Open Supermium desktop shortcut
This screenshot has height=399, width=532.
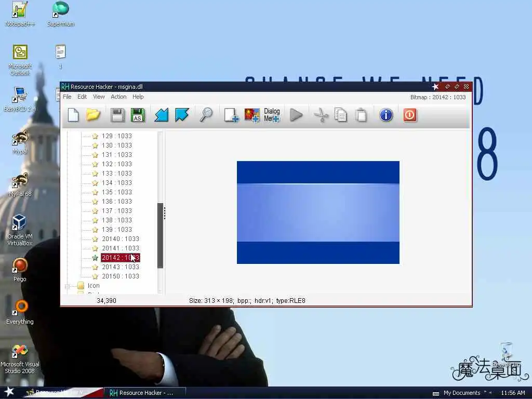[60, 14]
